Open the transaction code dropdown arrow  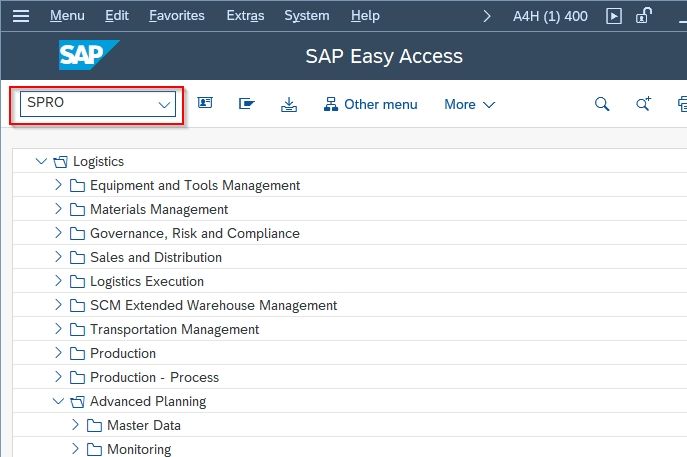[164, 104]
